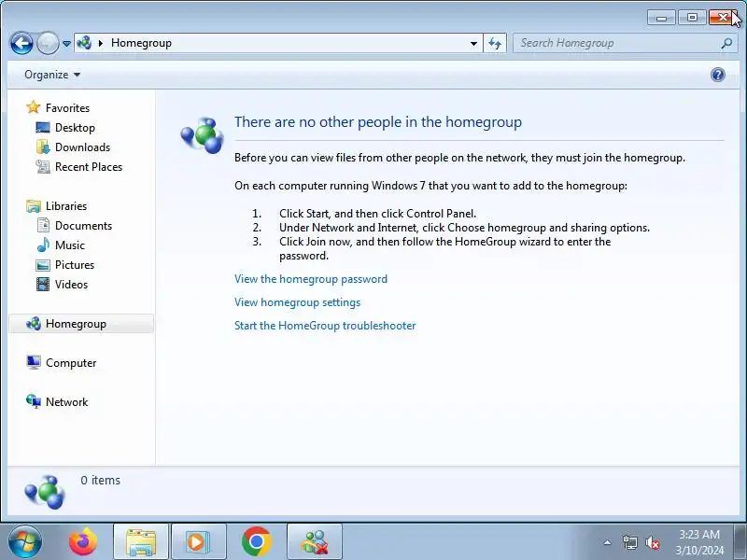Refresh the Homegroup view
Image resolution: width=747 pixels, height=560 pixels.
coord(495,43)
